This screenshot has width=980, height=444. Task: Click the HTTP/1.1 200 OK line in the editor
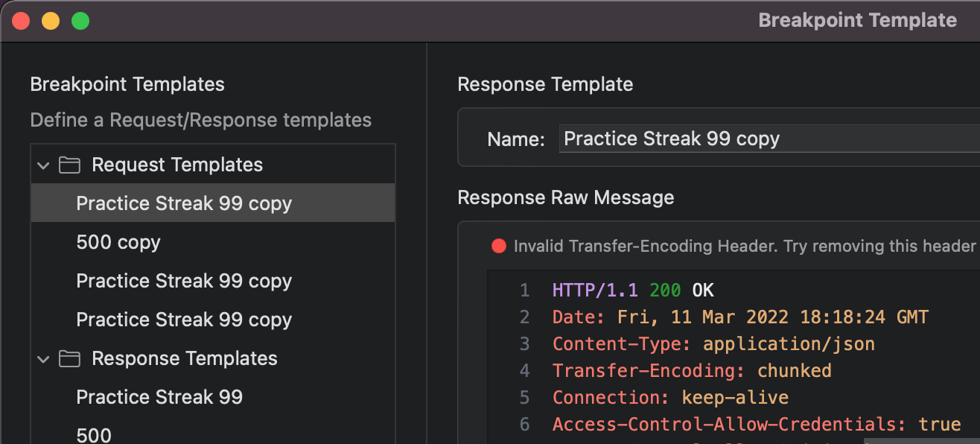pos(633,290)
